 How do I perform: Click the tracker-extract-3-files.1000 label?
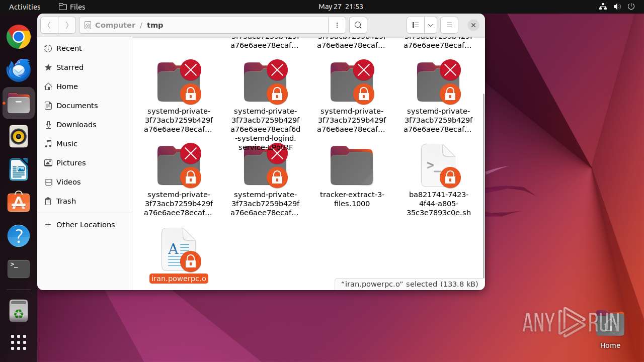pyautogui.click(x=352, y=199)
